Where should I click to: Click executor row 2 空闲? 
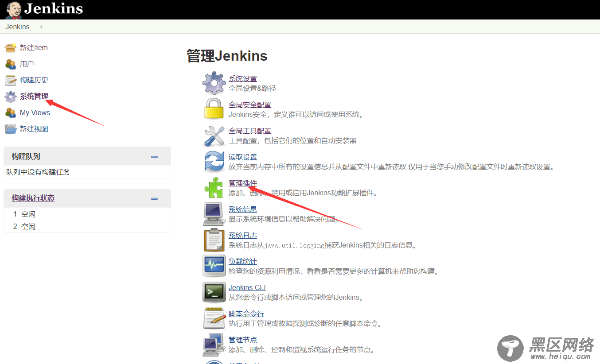click(87, 227)
